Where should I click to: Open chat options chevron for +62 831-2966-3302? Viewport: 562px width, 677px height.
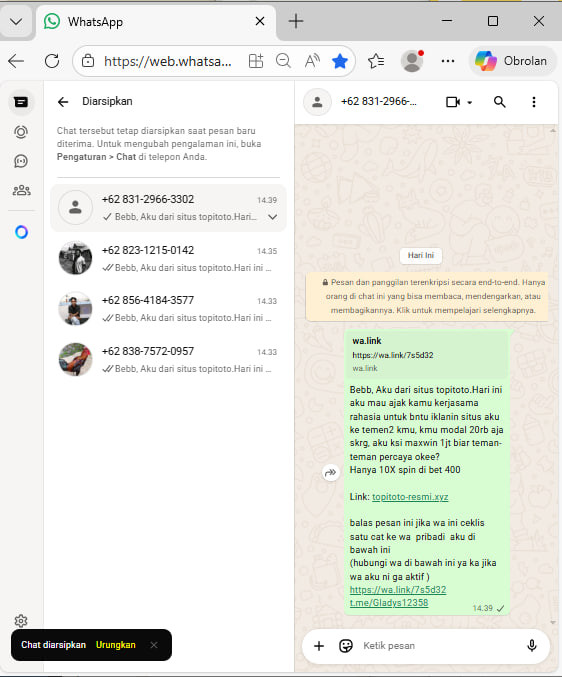[x=273, y=217]
